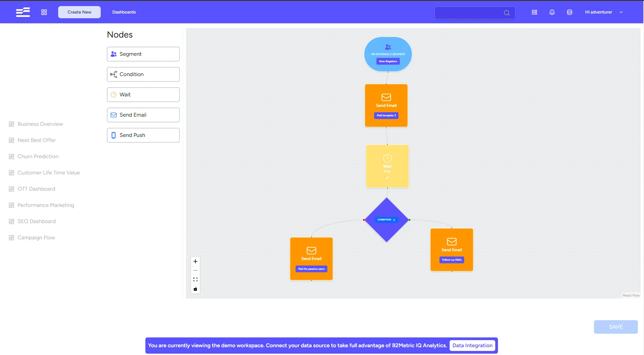The image size is (644, 355).
Task: Open Next Best Offer dashboard
Action: 32,140
